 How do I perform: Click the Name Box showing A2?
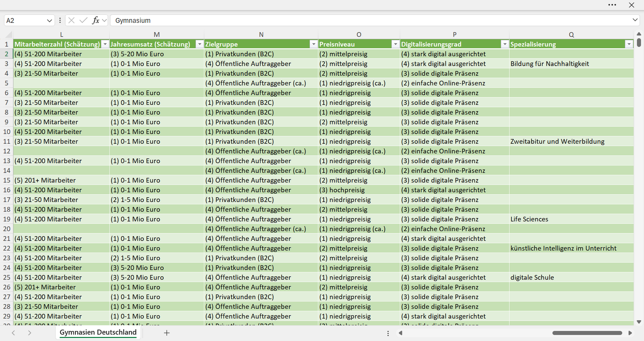click(25, 20)
